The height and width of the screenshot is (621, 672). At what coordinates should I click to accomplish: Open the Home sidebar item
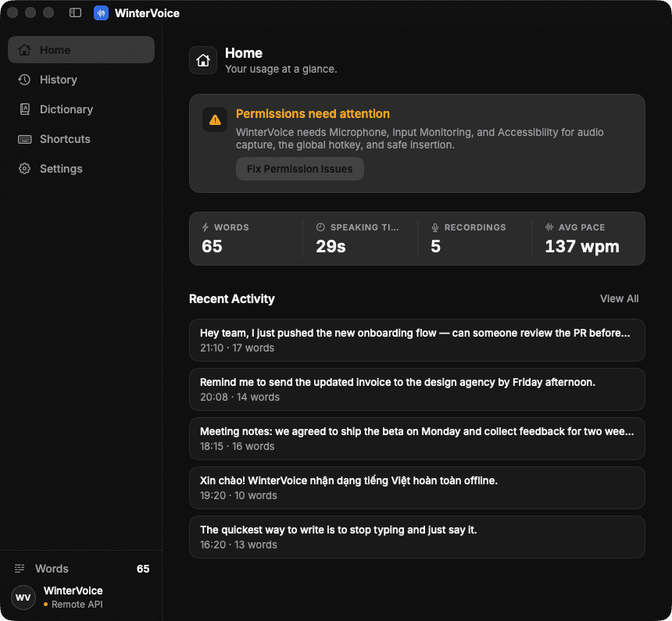pos(81,50)
